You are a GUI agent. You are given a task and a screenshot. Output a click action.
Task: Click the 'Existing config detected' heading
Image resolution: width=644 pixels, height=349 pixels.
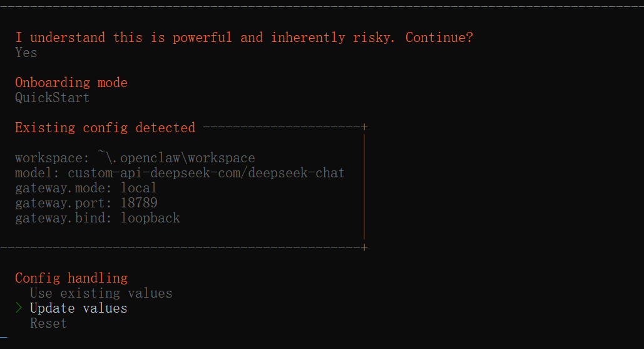105,128
